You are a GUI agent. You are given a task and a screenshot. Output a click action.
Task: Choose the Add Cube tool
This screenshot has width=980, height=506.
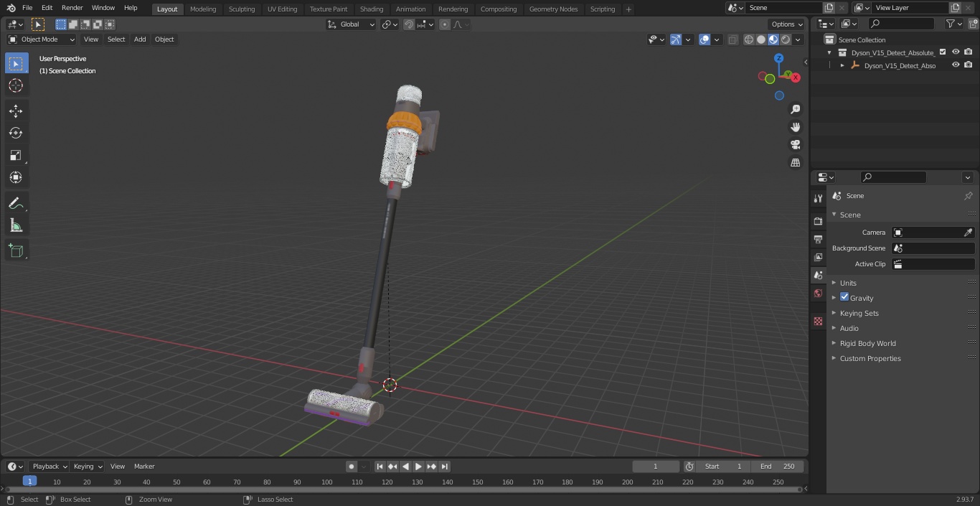(x=16, y=250)
